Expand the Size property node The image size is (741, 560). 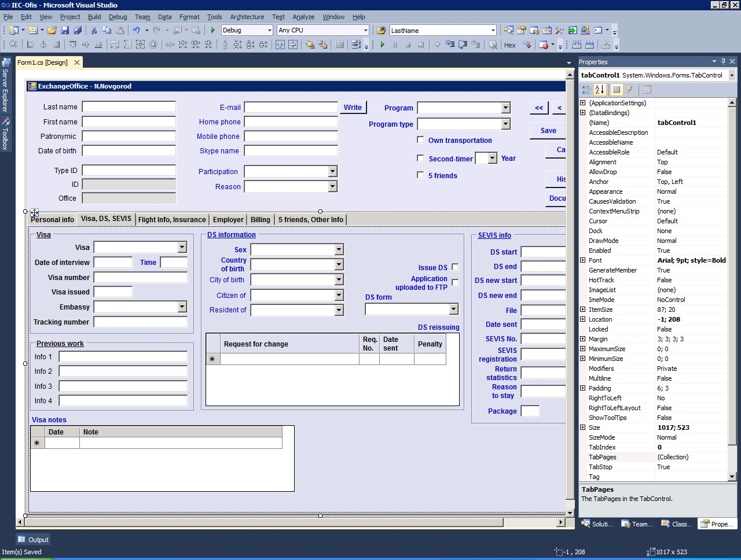click(583, 428)
